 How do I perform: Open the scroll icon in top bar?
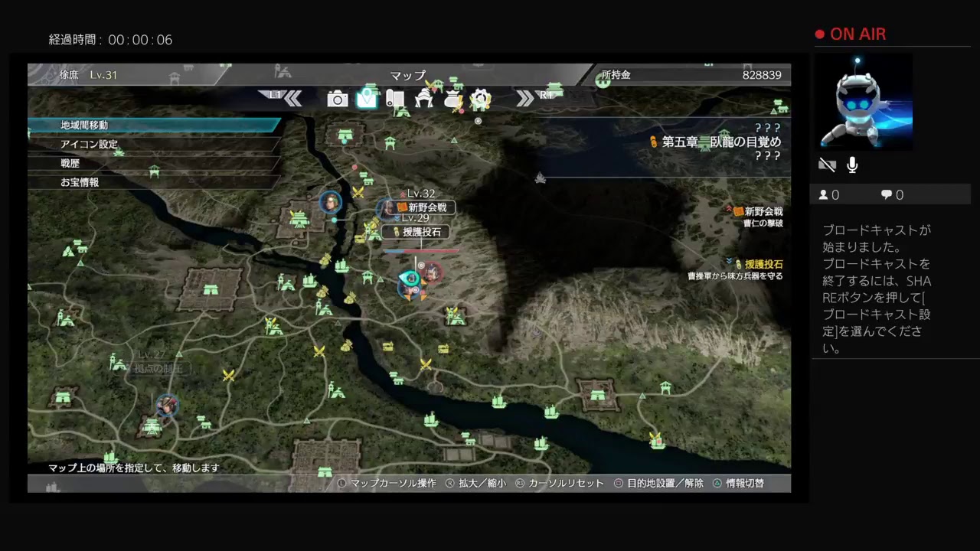(x=395, y=99)
